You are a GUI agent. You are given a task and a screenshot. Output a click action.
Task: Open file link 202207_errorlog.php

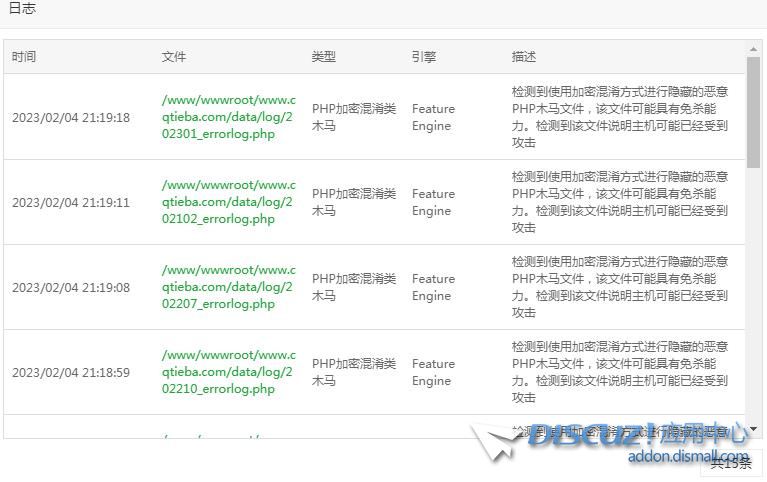click(x=228, y=287)
